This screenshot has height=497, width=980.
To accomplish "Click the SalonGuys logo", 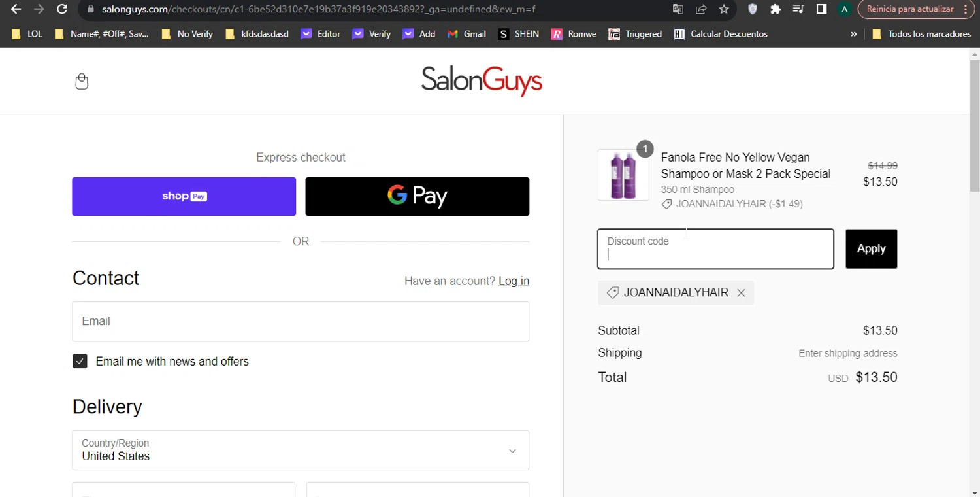I will click(x=482, y=81).
